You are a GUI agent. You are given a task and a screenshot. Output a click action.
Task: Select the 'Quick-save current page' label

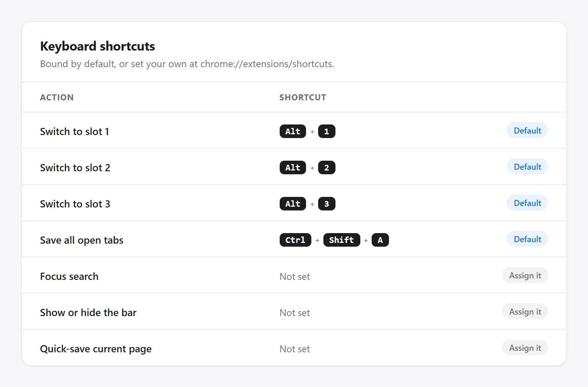[x=96, y=349]
